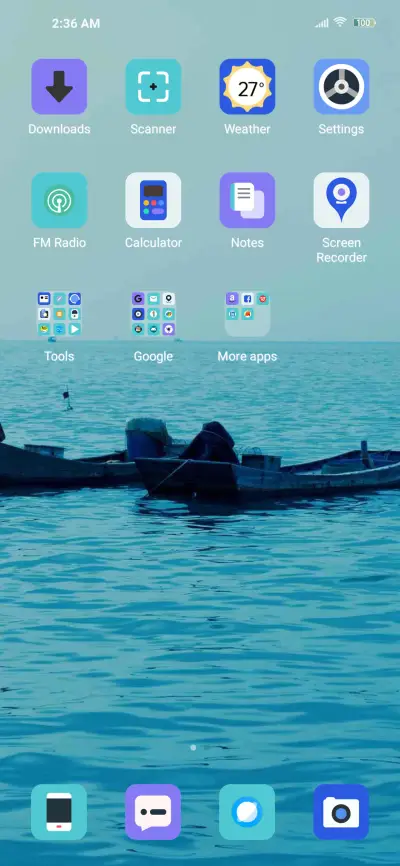Open the Calculator app
This screenshot has width=400, height=866.
coord(153,200)
